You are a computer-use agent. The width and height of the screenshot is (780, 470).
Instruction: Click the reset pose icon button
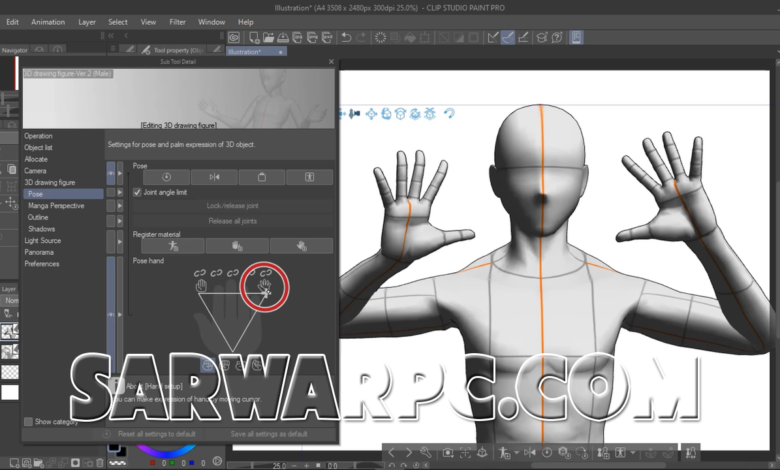167,177
